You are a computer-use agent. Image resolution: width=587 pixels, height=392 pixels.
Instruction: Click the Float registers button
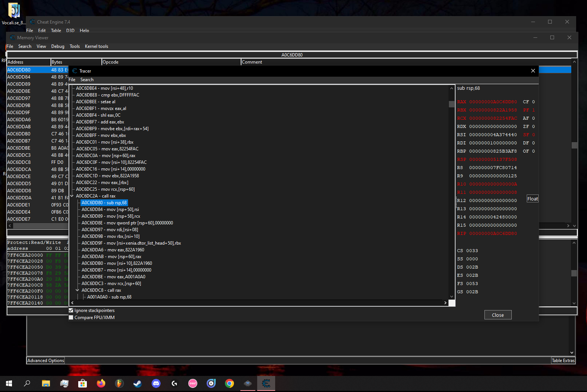532,199
